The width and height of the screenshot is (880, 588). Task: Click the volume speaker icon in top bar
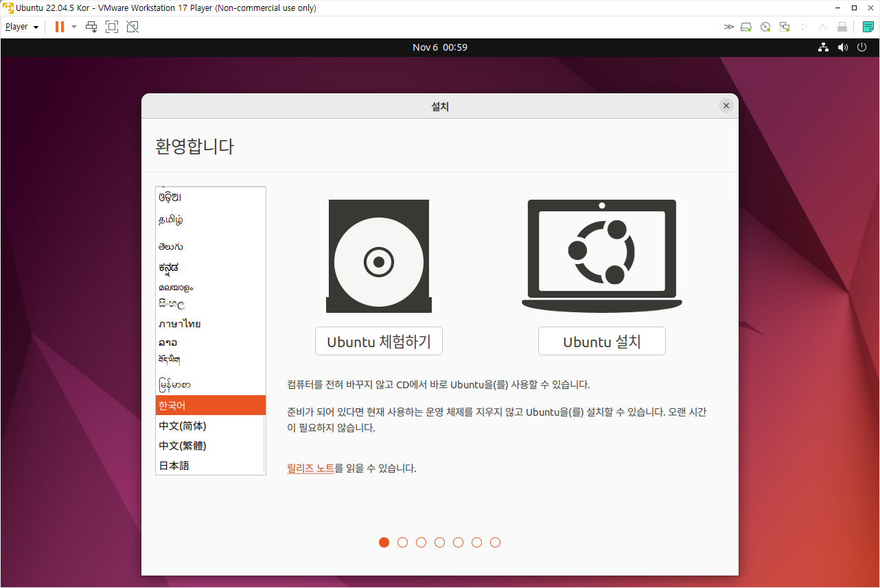(x=843, y=47)
